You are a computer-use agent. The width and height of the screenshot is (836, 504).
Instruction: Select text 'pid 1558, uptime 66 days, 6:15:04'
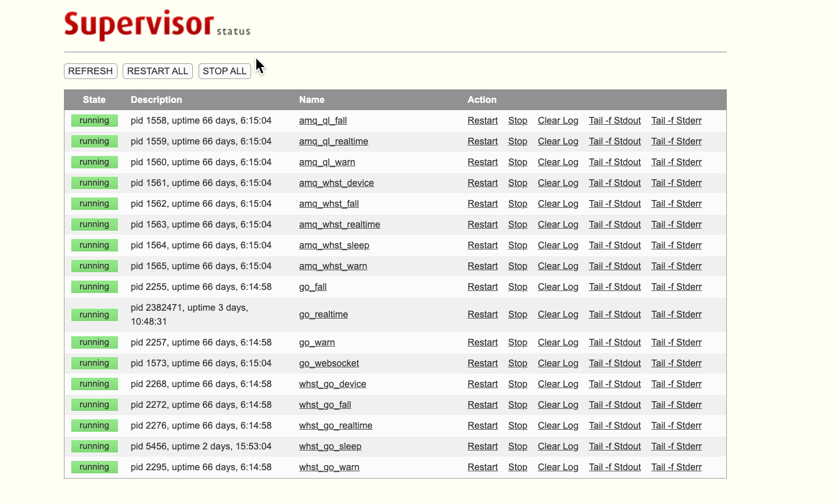201,121
